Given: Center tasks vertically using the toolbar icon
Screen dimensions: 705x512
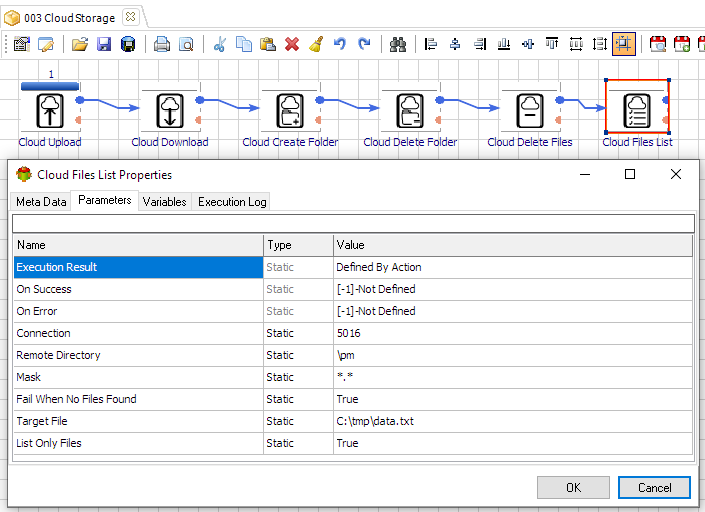Looking at the screenshot, I should tap(528, 44).
